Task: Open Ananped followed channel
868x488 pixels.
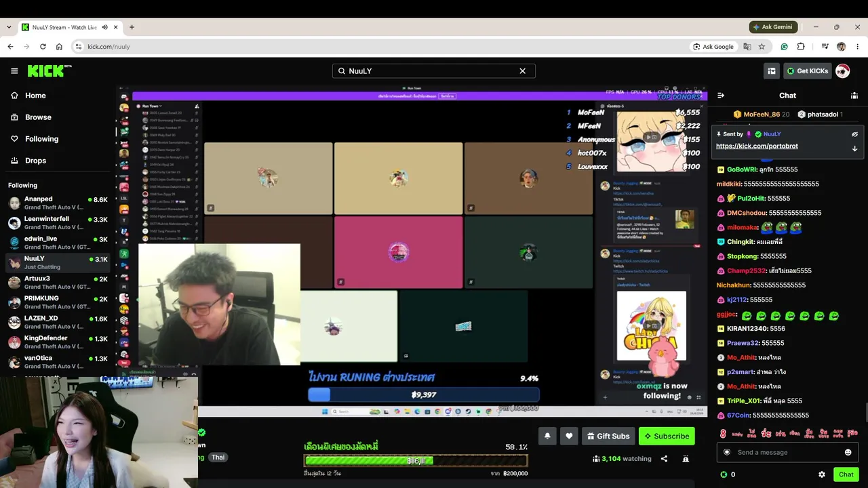Action: coord(58,203)
